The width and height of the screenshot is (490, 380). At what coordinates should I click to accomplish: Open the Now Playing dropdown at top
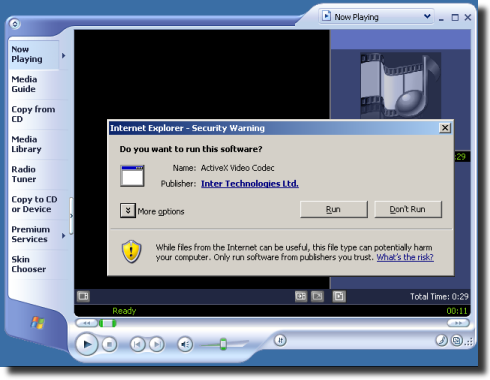[x=377, y=17]
